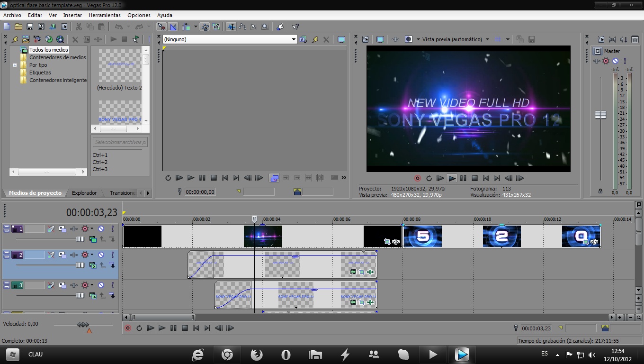Open the Herramientas menu
The image size is (644, 364).
(x=104, y=15)
